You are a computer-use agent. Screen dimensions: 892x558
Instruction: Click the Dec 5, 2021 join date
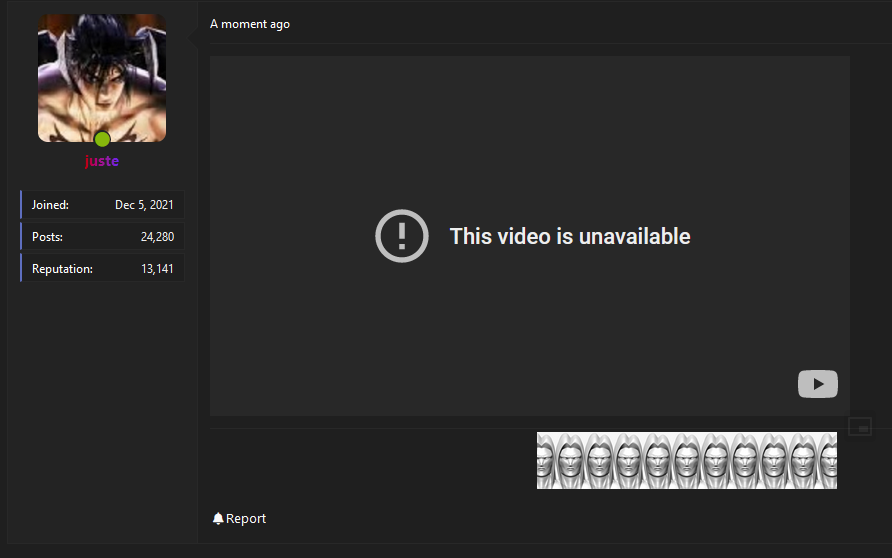pyautogui.click(x=144, y=205)
